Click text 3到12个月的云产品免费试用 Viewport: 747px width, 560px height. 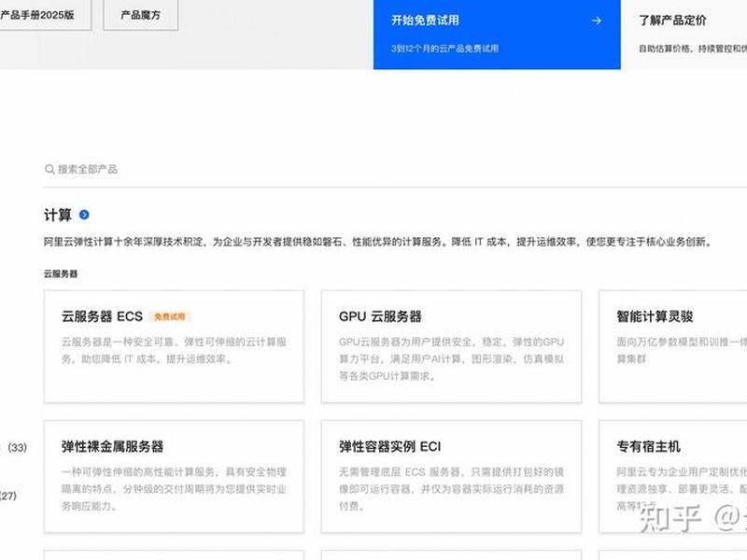coord(444,49)
